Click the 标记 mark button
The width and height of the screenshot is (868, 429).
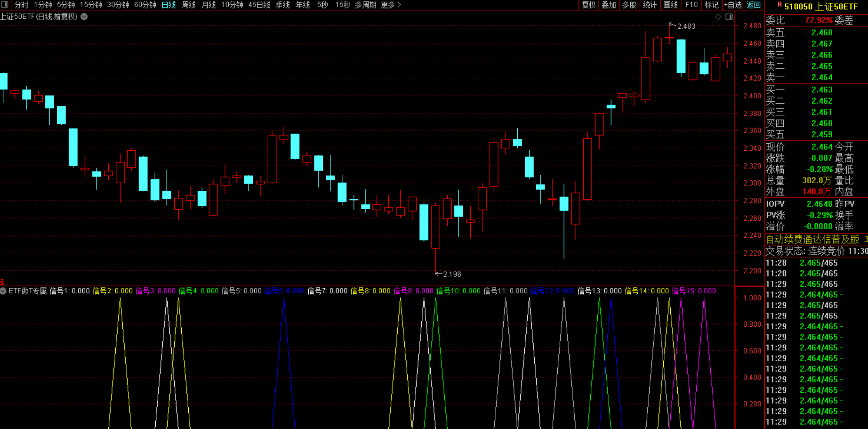coord(711,5)
